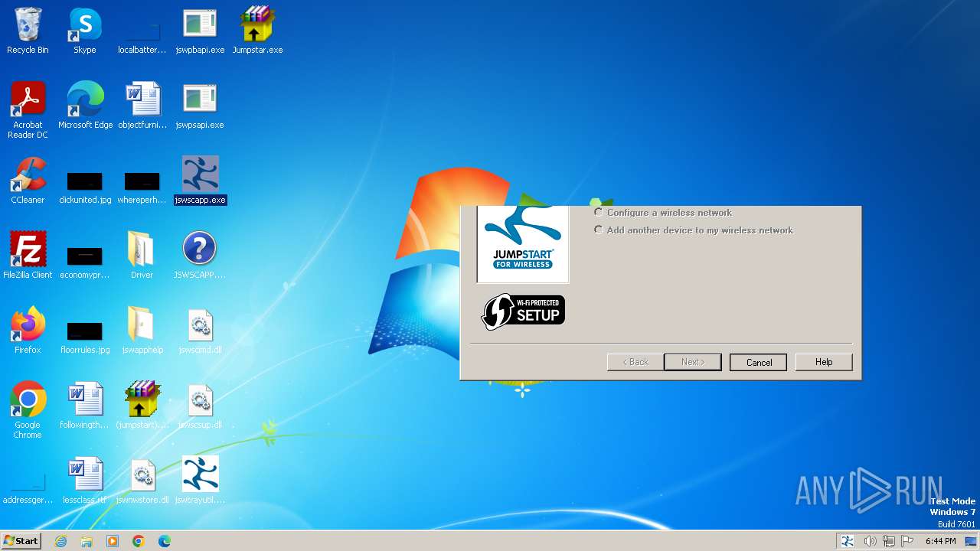Click the Show Desktop button

tap(971, 541)
